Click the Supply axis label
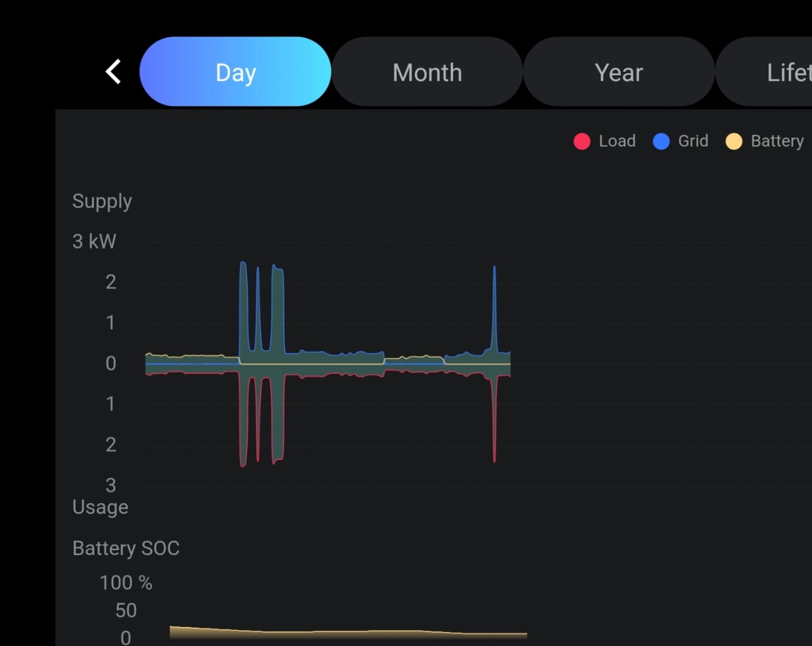 coord(102,201)
